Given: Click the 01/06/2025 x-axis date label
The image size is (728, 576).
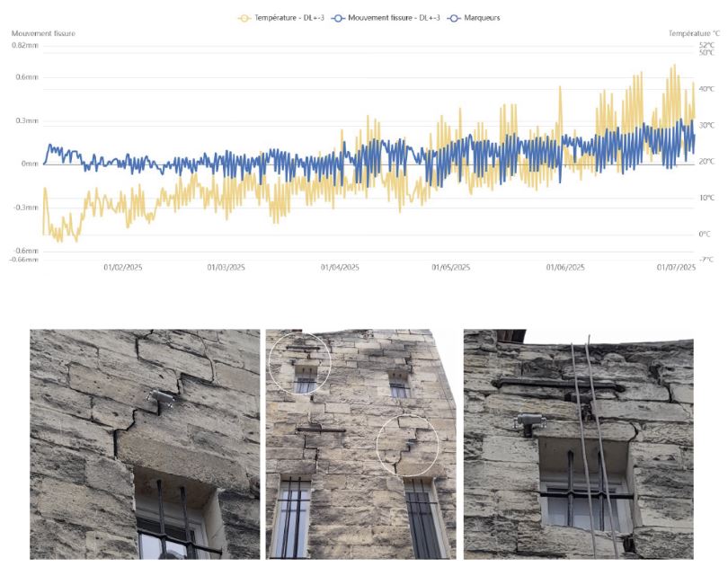Looking at the screenshot, I should click(565, 268).
